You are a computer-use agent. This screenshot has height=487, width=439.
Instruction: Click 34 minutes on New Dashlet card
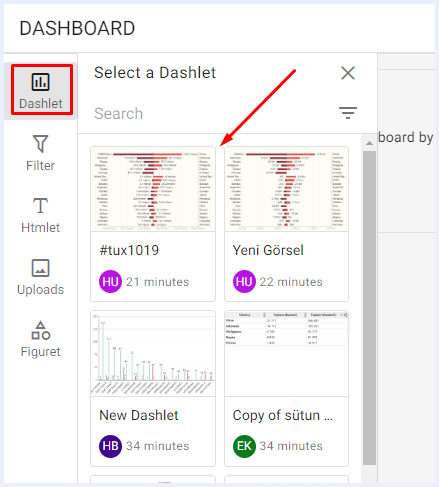(x=158, y=446)
